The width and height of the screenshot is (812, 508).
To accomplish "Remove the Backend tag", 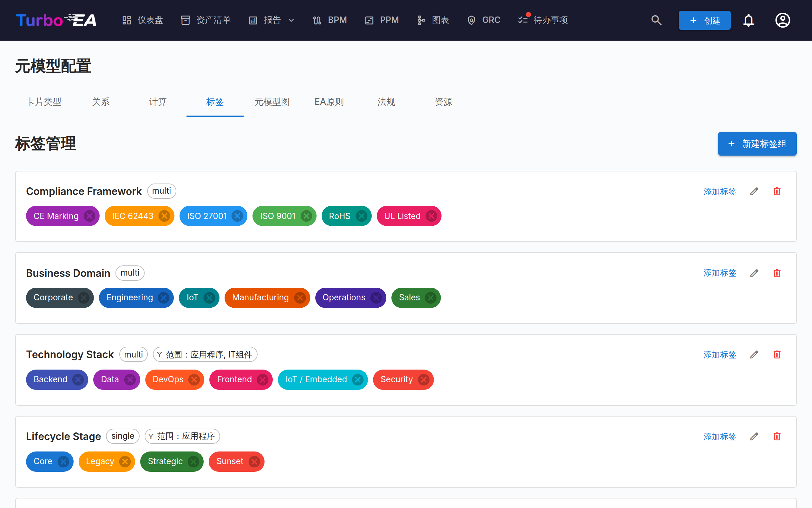I will (x=78, y=380).
